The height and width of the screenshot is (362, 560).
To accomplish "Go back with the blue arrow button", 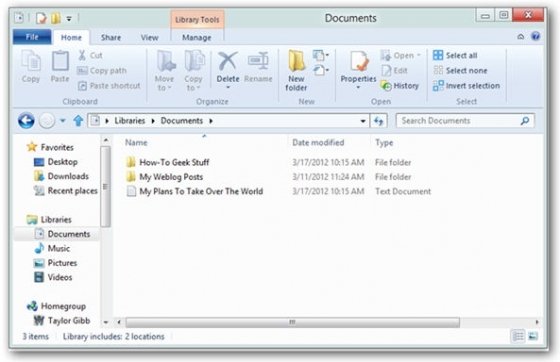I will [26, 121].
